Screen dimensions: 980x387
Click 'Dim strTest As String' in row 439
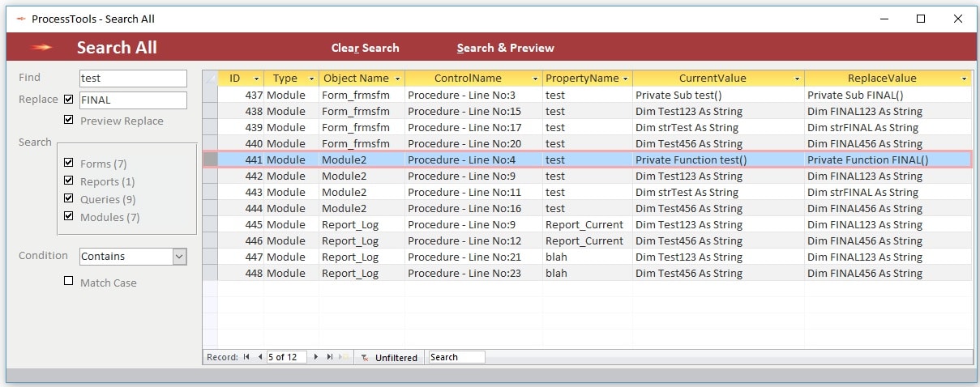click(718, 127)
